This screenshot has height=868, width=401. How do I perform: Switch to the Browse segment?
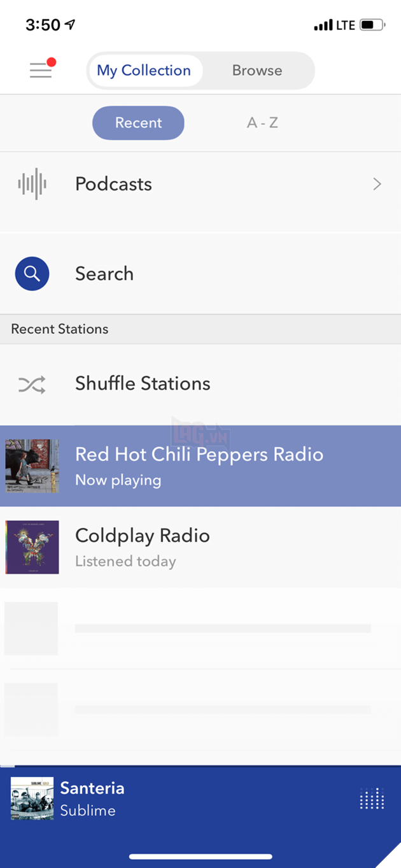[x=257, y=71]
